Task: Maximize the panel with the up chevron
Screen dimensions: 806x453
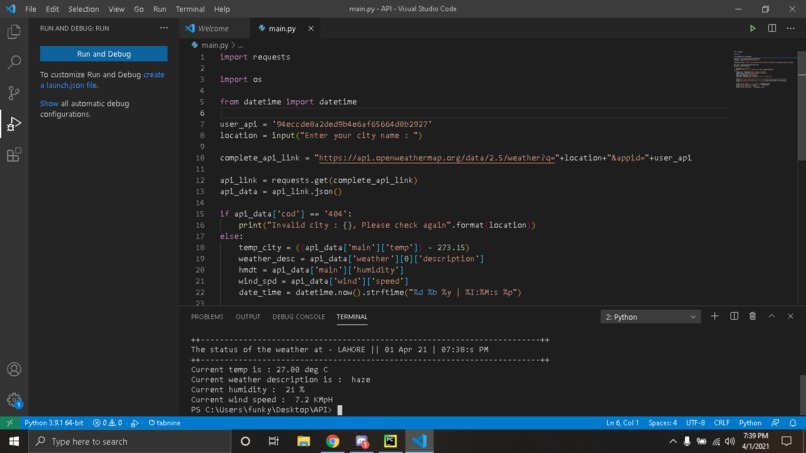Action: point(772,316)
